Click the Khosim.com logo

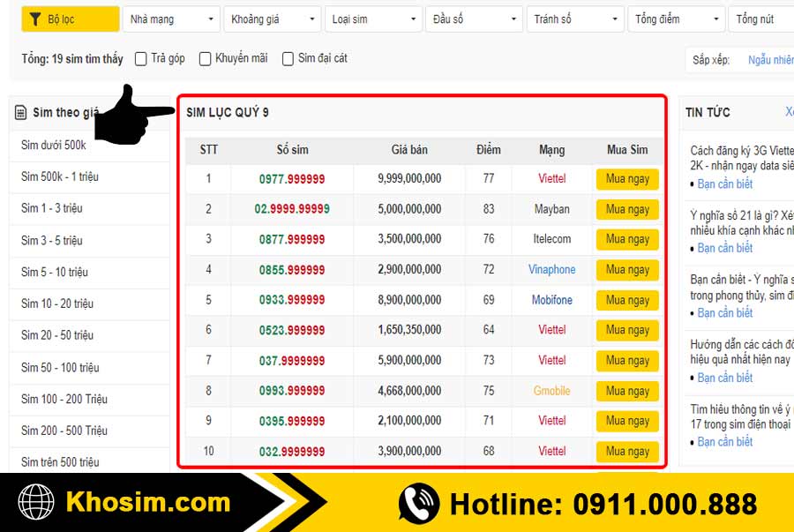147,503
